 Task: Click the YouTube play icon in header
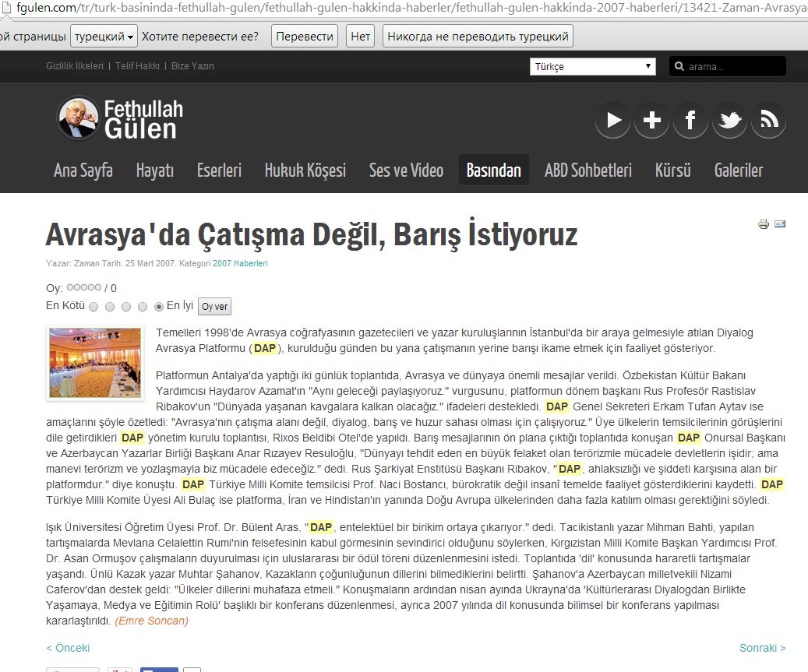[x=613, y=120]
